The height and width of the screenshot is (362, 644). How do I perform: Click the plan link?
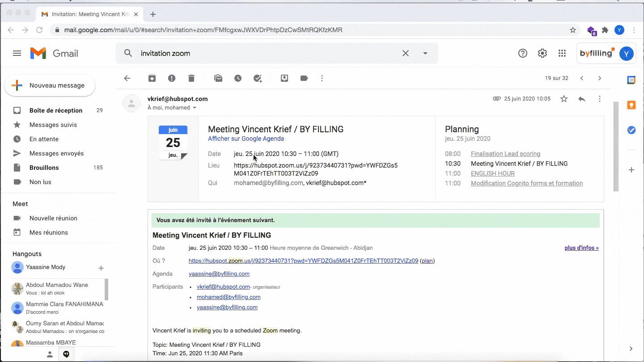click(x=427, y=261)
